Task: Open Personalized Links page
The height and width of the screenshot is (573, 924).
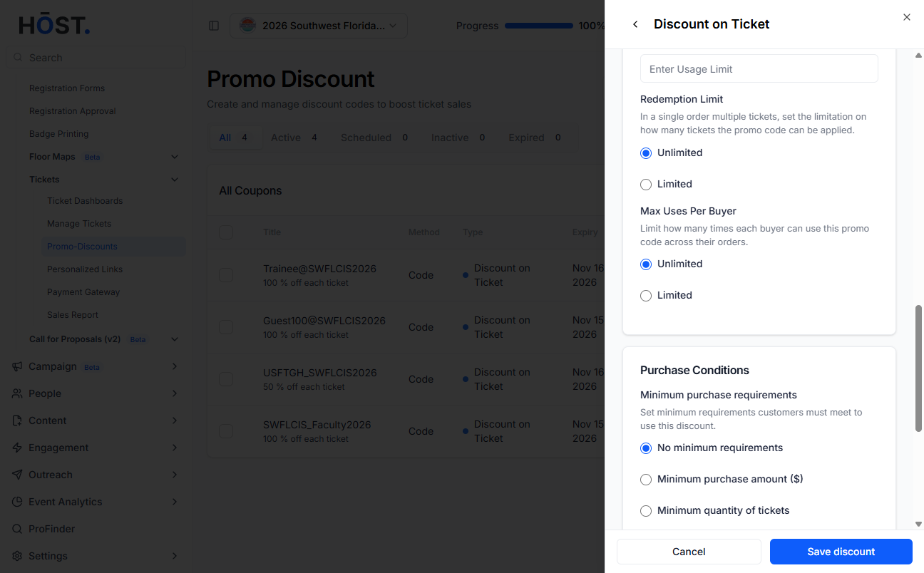Action: 85,269
